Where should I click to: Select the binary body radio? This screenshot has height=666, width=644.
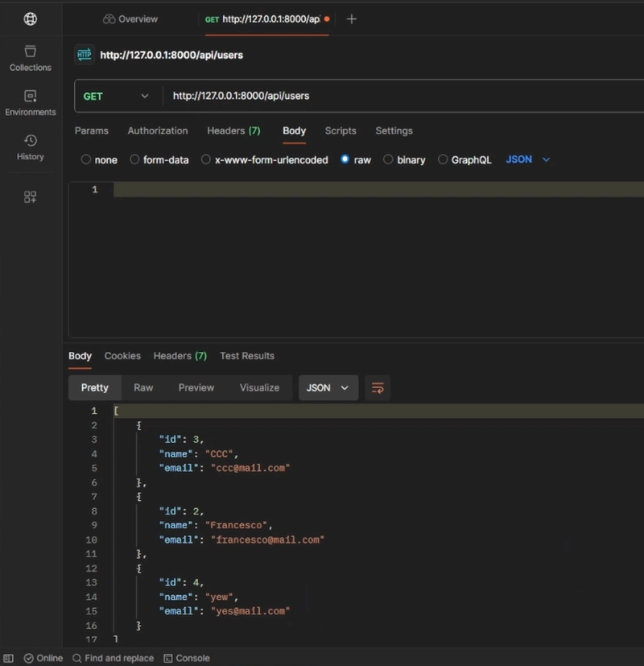[387, 159]
